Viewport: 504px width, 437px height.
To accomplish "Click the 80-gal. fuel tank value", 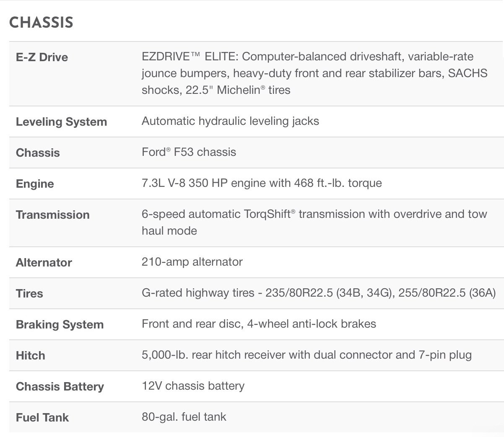I will [184, 417].
